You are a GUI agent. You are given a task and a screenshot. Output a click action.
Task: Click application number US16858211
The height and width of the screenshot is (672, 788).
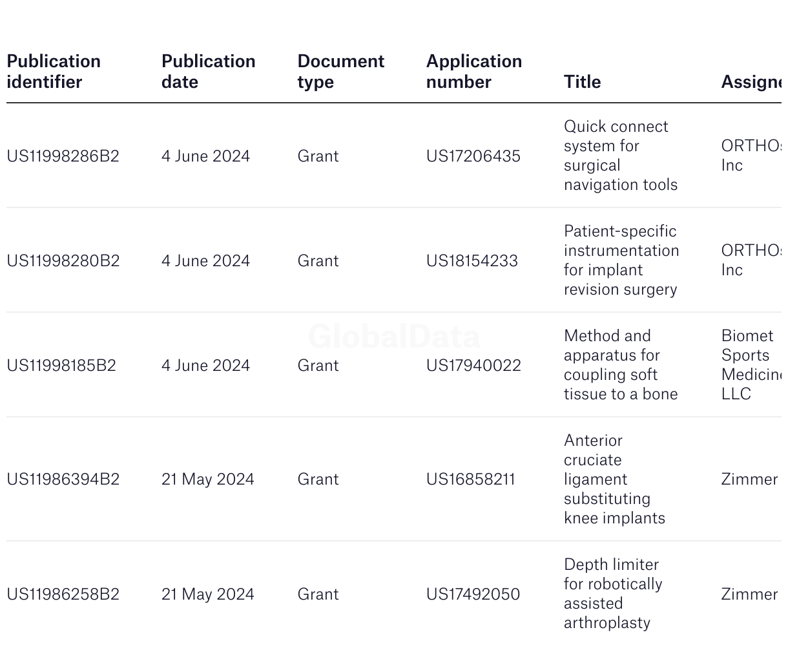click(471, 479)
